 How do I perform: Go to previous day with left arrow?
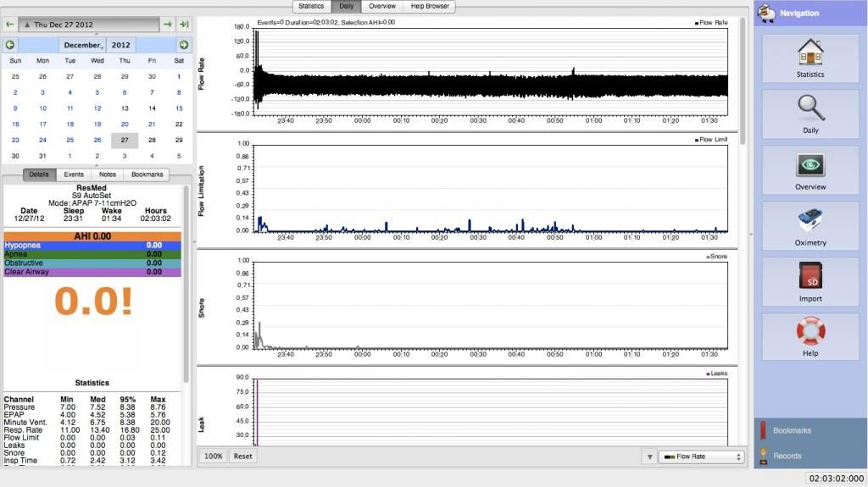tap(9, 25)
